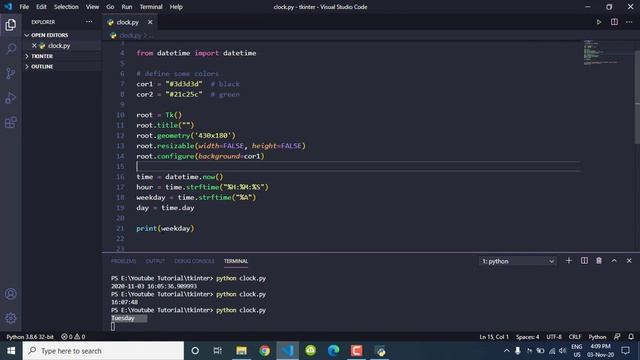Image resolution: width=640 pixels, height=360 pixels.
Task: Open errors and warnings count in status bar
Action: pyautogui.click(x=73, y=337)
